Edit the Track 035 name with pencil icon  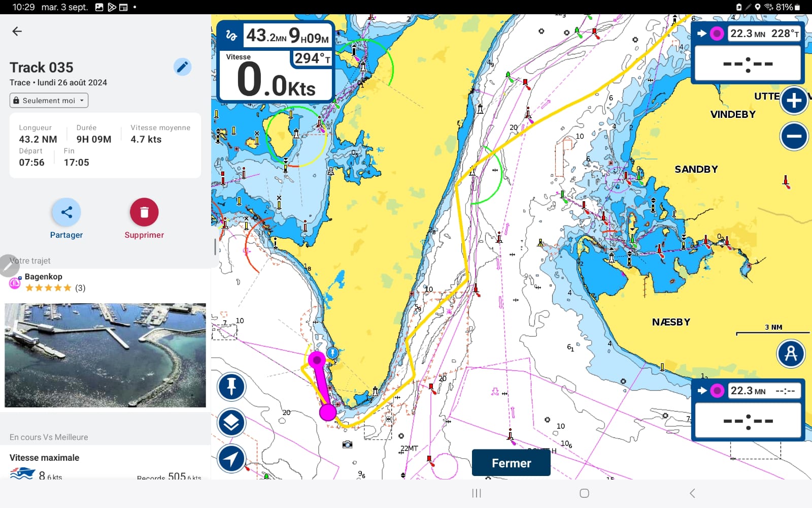click(x=182, y=67)
